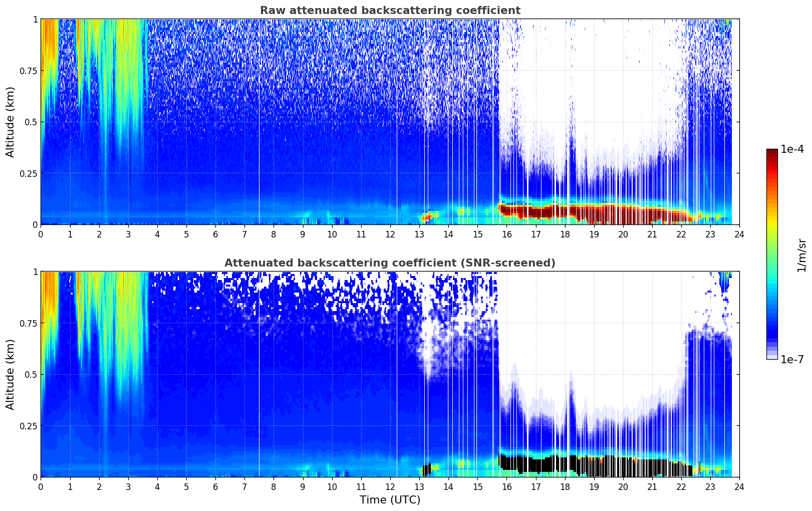Click the 'Time (UTC)' axis label
This screenshot has width=812, height=511.
click(390, 499)
